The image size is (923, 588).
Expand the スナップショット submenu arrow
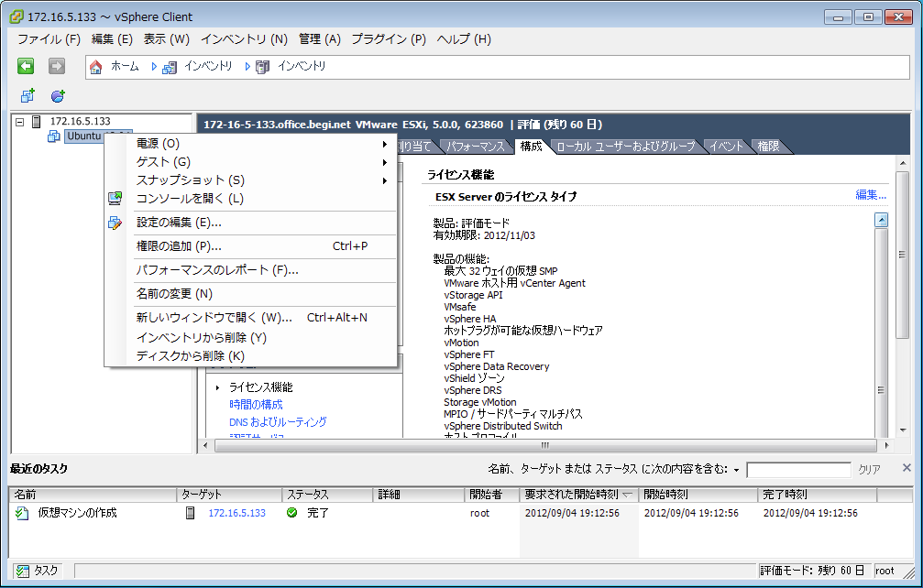tap(384, 180)
